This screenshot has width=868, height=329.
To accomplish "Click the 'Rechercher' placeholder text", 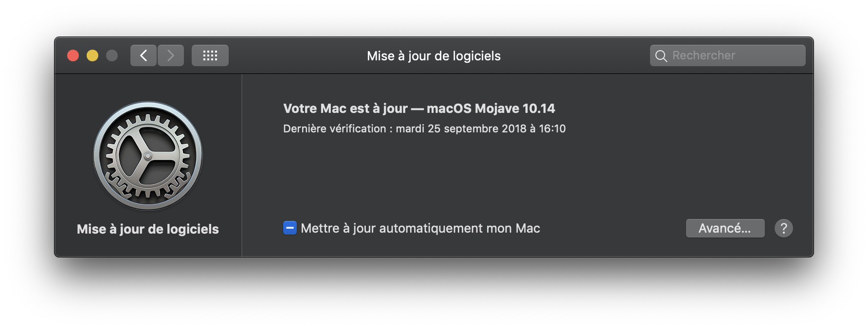I will point(704,55).
